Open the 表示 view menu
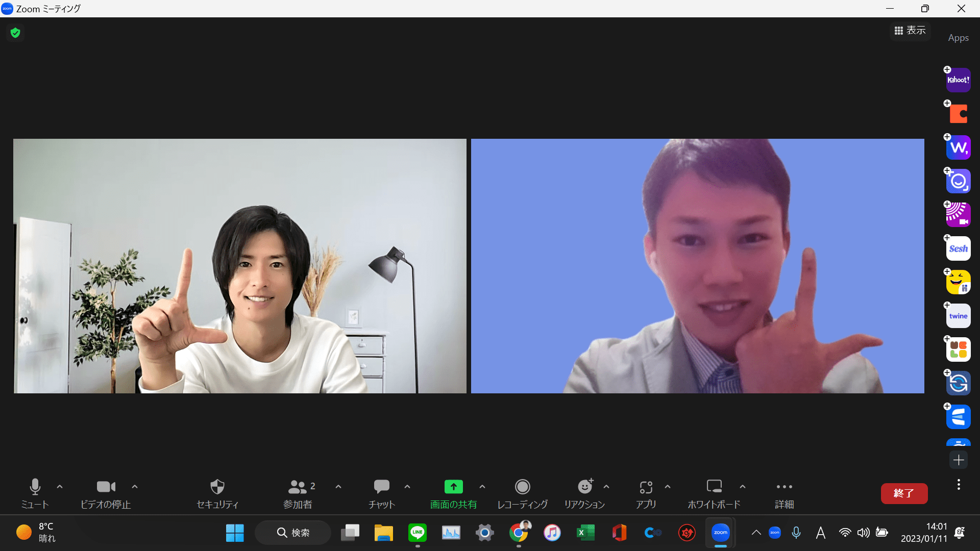This screenshot has height=551, width=980. click(x=910, y=31)
